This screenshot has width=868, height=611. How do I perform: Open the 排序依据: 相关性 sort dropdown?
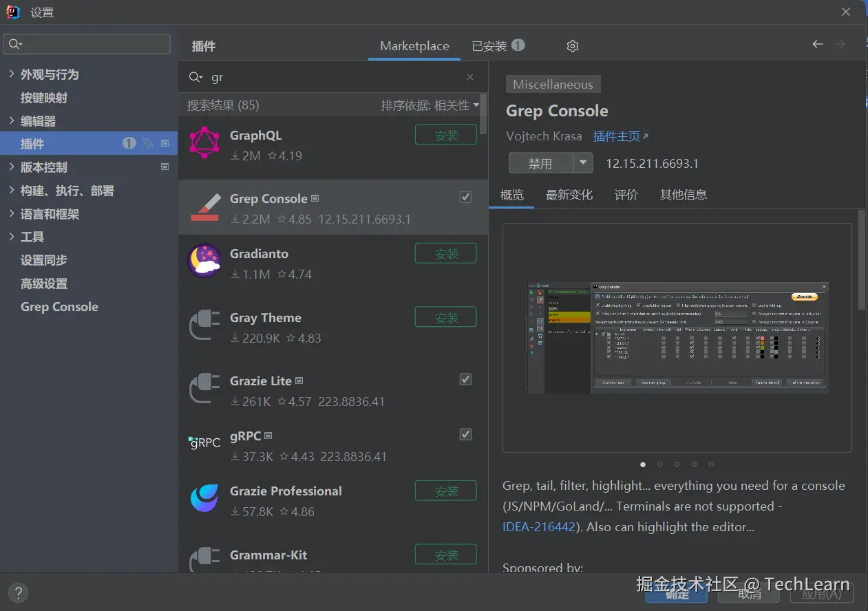pyautogui.click(x=430, y=105)
